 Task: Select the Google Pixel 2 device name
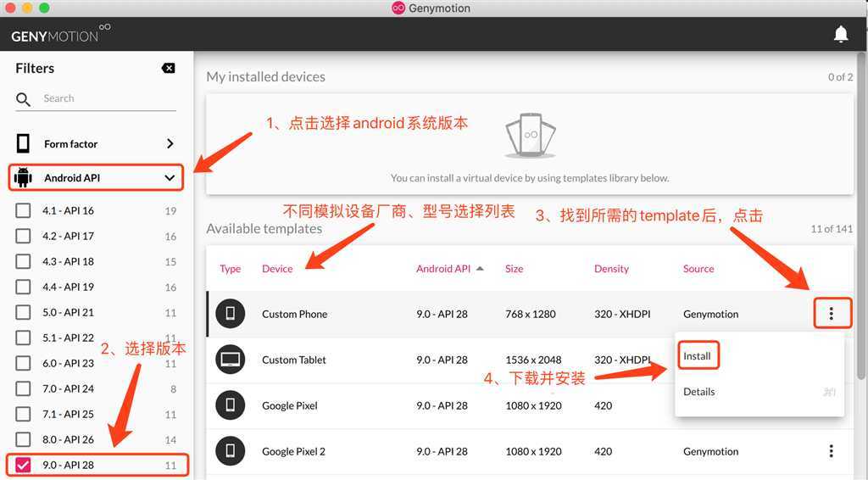click(x=294, y=452)
